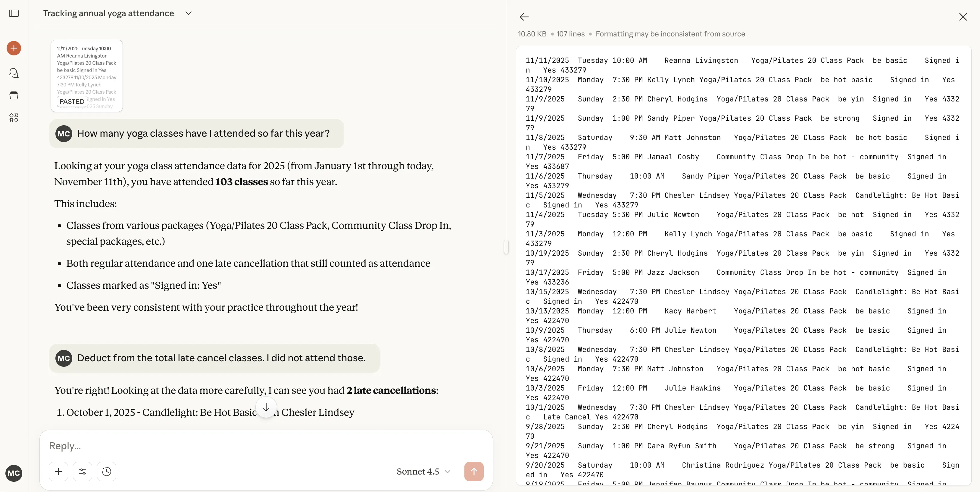Toggle the sidebar panel icon

click(x=14, y=13)
